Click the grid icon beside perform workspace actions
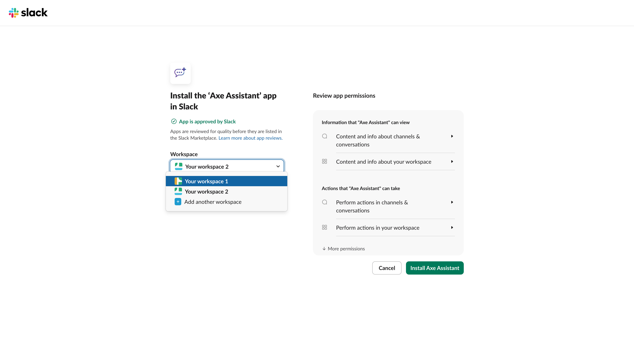The height and width of the screenshot is (364, 634). [x=325, y=227]
